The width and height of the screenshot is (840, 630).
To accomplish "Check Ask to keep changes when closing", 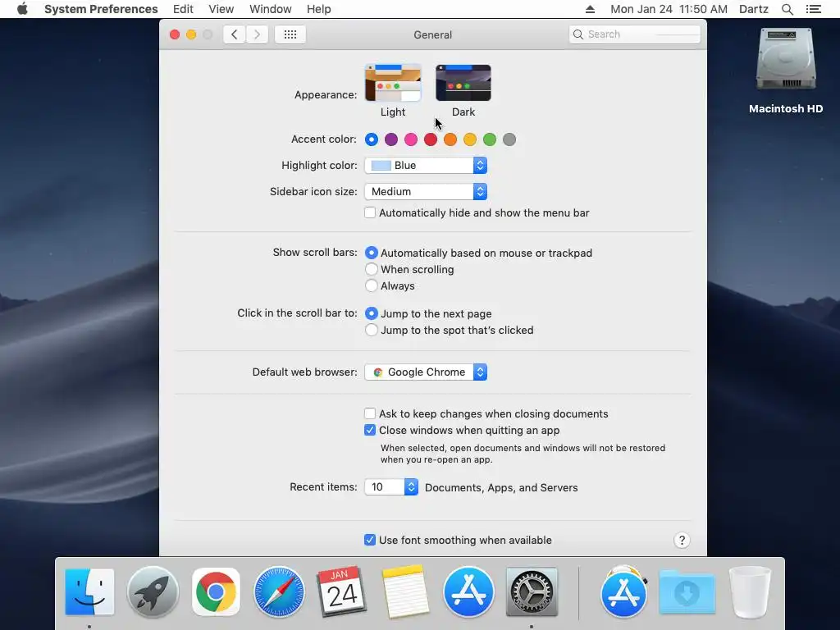I will point(370,413).
